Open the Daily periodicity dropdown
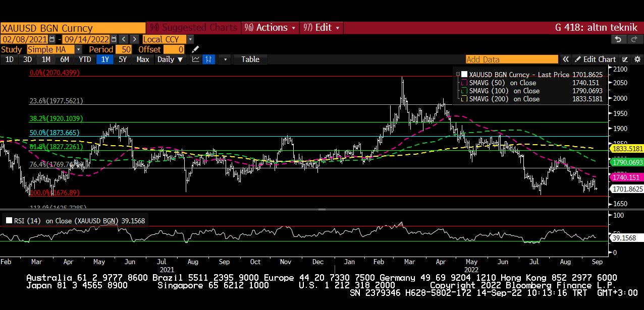The width and height of the screenshot is (644, 310). 170,59
